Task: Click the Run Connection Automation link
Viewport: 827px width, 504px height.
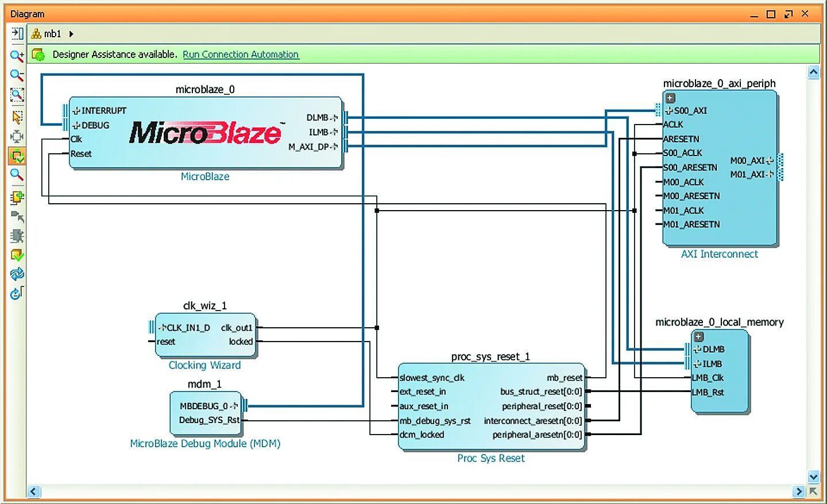Action: click(241, 54)
